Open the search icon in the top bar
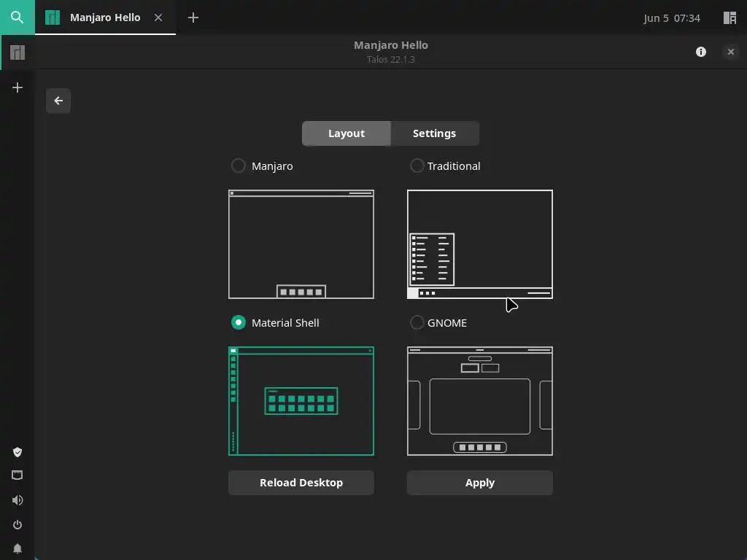747x560 pixels. click(18, 17)
